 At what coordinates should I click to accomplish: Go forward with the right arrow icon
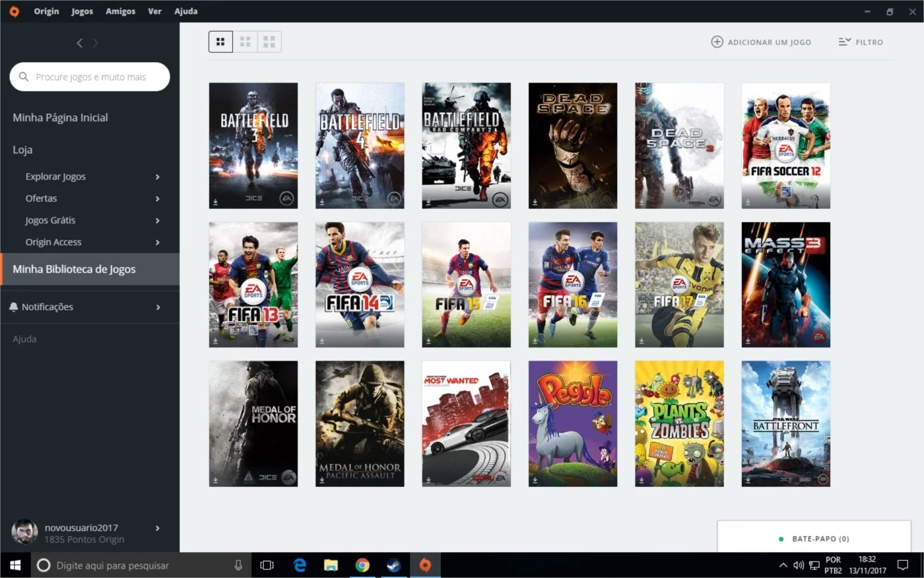96,43
